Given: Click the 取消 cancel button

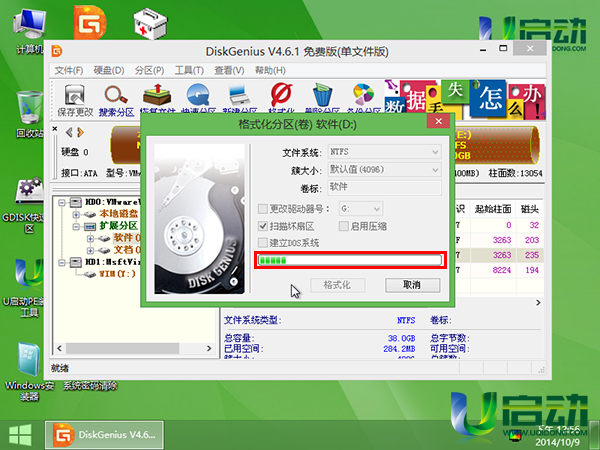Looking at the screenshot, I should coord(412,285).
